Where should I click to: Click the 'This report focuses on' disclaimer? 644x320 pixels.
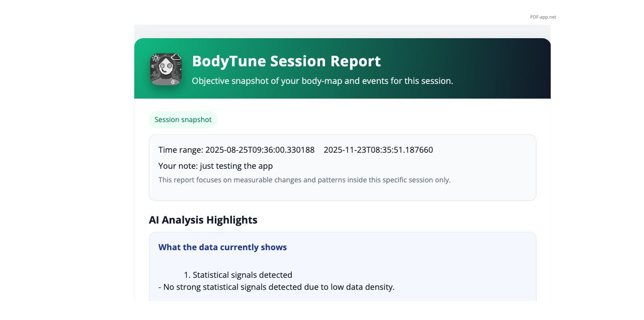[x=304, y=180]
